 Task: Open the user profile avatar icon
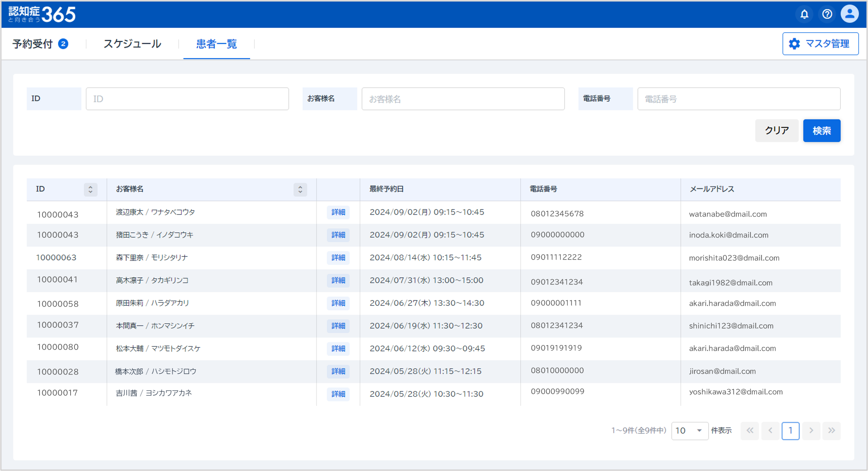click(x=849, y=14)
